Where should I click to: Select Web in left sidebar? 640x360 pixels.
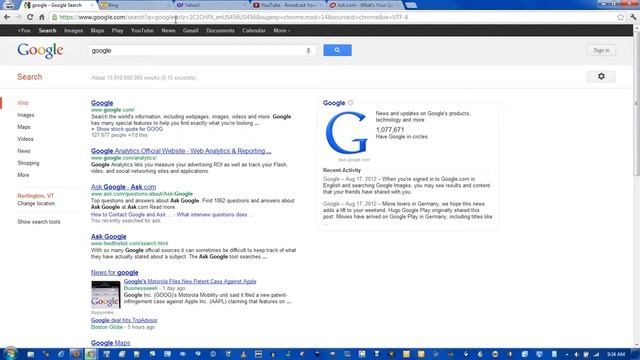coord(23,103)
